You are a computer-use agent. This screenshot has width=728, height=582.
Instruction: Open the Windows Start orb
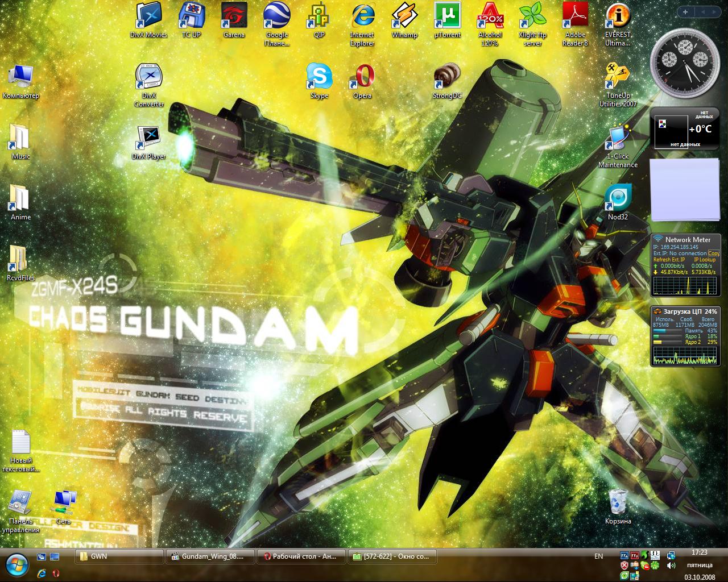coord(17,565)
